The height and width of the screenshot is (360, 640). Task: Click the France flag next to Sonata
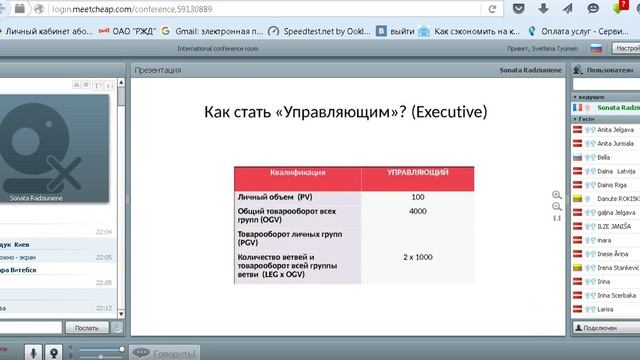577,108
